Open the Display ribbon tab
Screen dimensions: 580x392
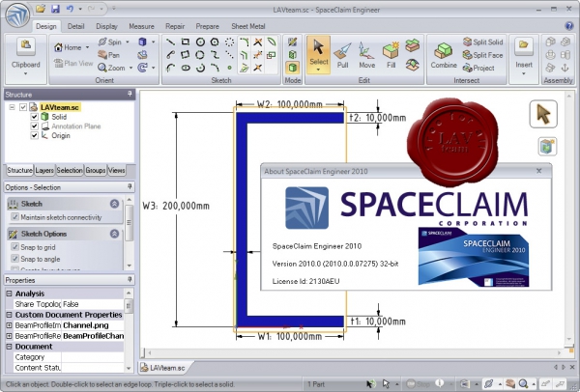point(106,26)
